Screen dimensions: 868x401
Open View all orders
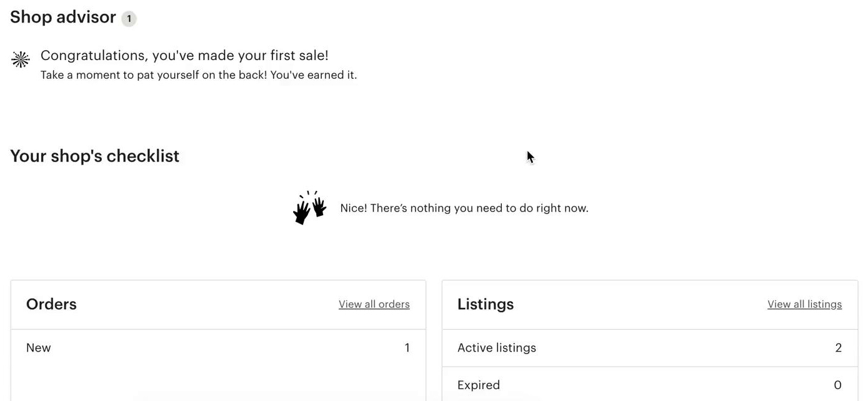click(x=374, y=304)
